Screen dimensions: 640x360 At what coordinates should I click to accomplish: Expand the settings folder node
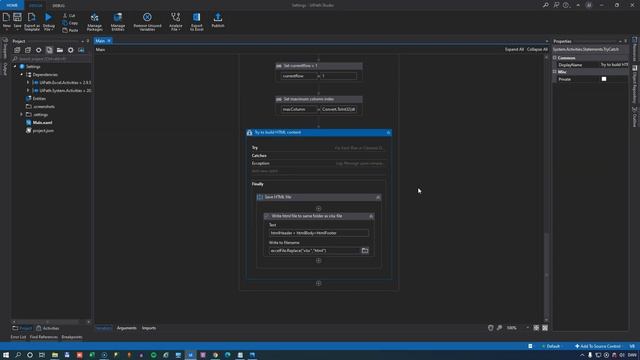point(22,115)
